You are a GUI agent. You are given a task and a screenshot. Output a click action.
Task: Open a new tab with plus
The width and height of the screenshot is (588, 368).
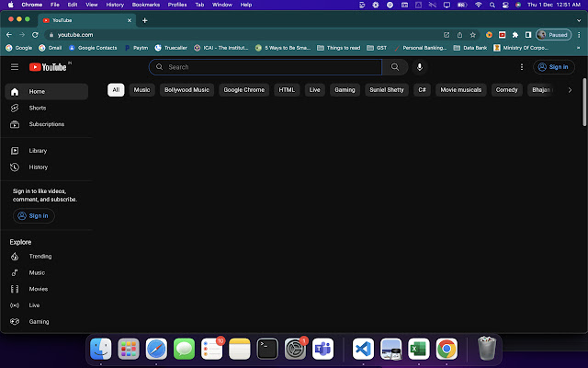[x=145, y=20]
